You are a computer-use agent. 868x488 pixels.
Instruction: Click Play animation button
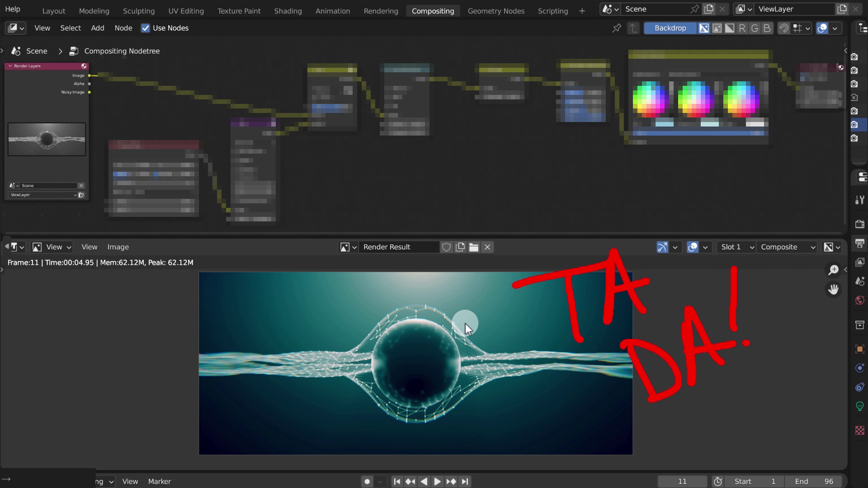coord(437,482)
